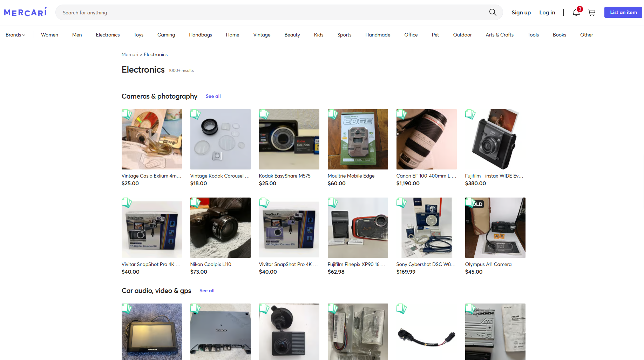Click the List an item button
Image resolution: width=644 pixels, height=360 pixels.
tap(623, 12)
